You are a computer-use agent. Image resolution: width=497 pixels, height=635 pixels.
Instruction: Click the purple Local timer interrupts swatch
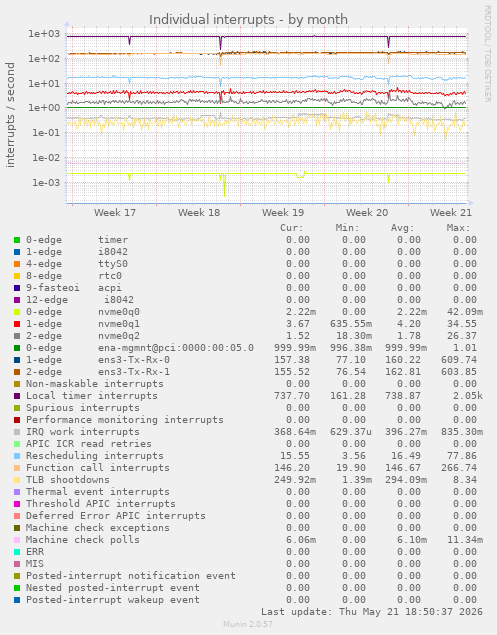[17, 396]
